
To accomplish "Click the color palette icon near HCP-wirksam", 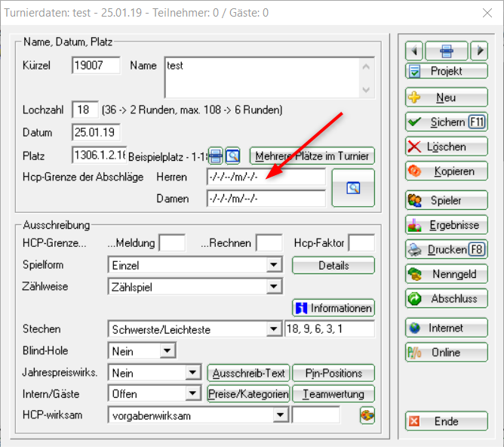I will tap(367, 415).
